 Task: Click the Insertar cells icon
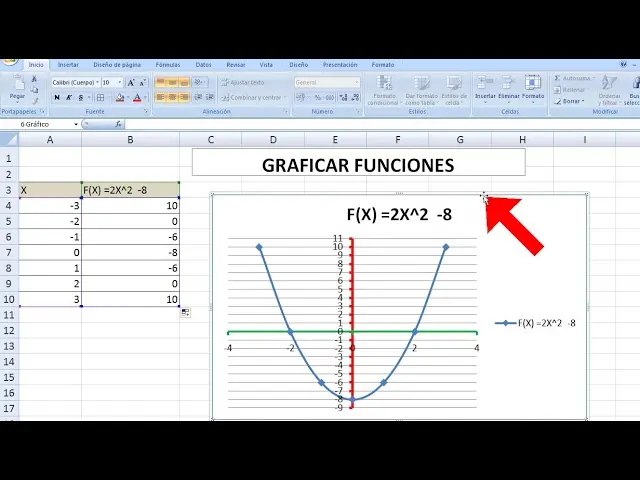pos(485,86)
